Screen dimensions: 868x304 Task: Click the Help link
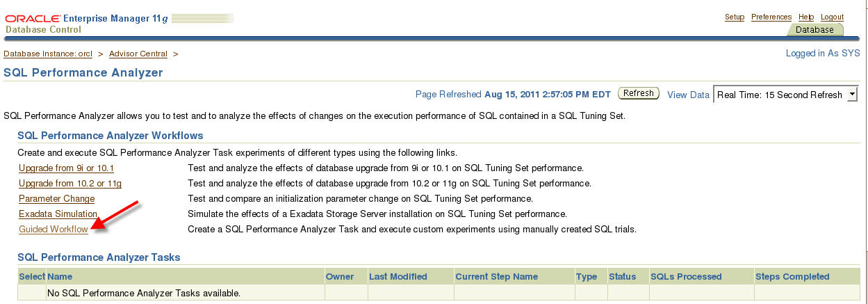point(806,17)
